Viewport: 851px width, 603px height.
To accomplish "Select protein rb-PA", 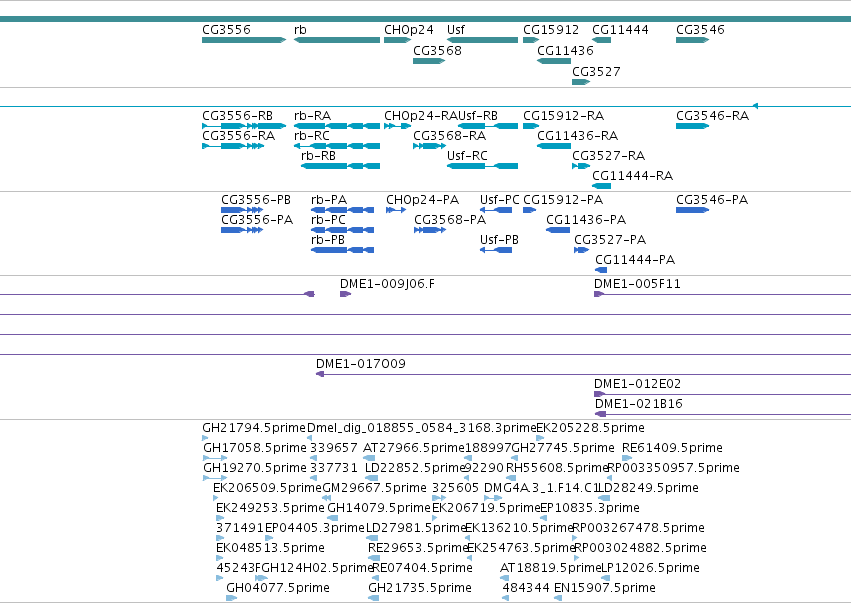I will 342,210.
